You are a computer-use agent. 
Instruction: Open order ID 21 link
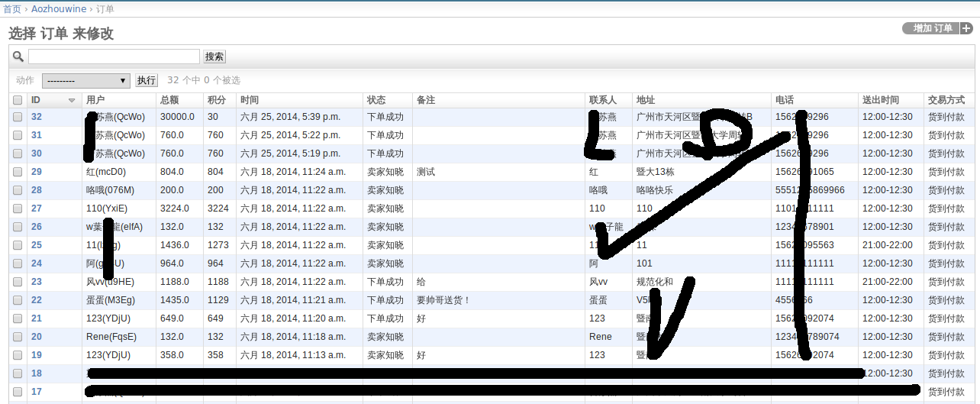point(37,318)
